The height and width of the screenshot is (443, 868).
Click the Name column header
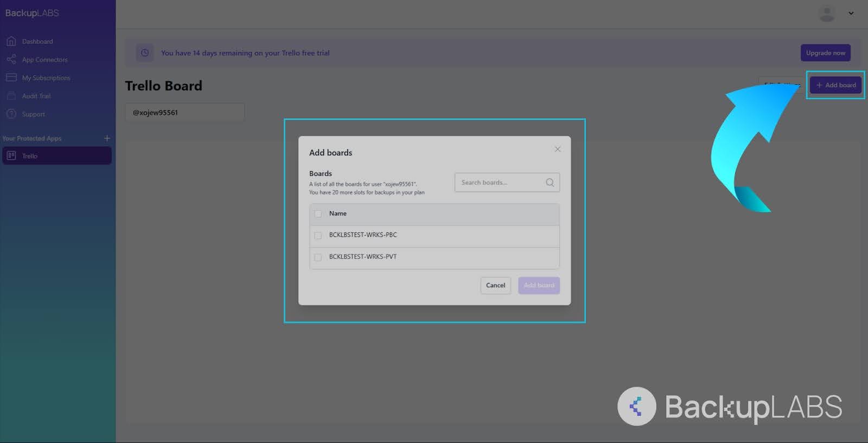pos(337,213)
